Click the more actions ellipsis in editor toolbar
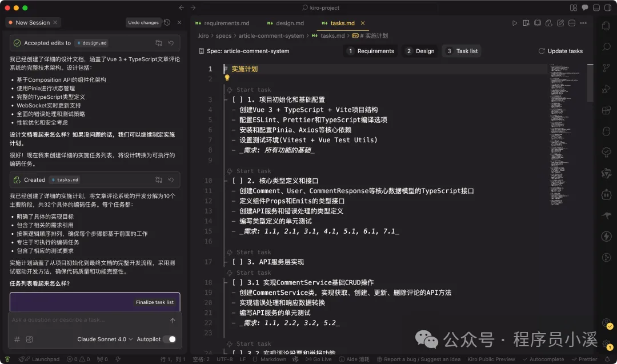Image resolution: width=617 pixels, height=364 pixels. tap(584, 23)
